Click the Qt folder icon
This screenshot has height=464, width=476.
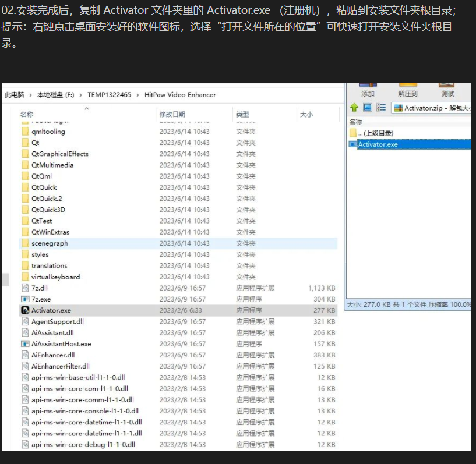[x=25, y=143]
